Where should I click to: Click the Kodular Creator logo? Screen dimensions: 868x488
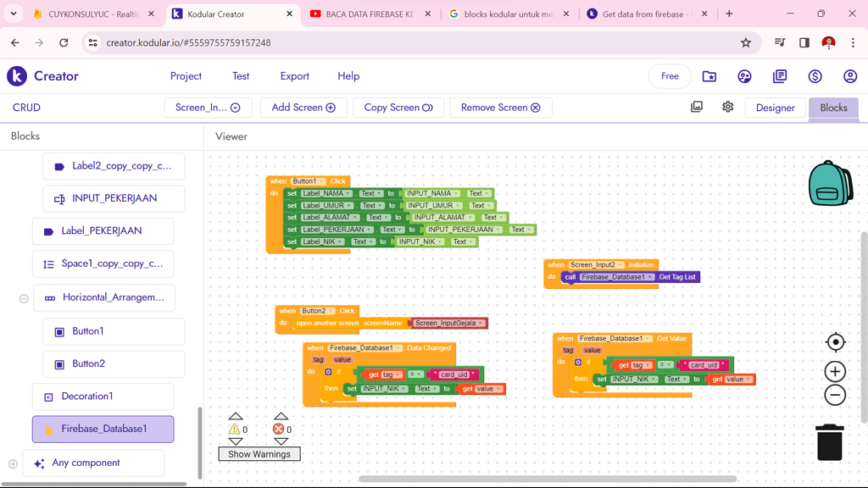(x=43, y=76)
